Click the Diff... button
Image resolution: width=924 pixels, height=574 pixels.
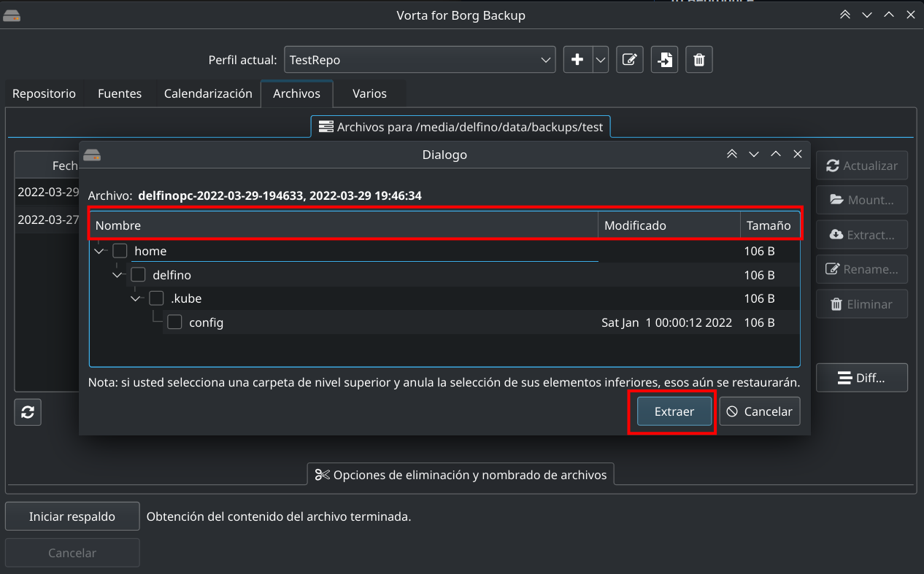[862, 378]
